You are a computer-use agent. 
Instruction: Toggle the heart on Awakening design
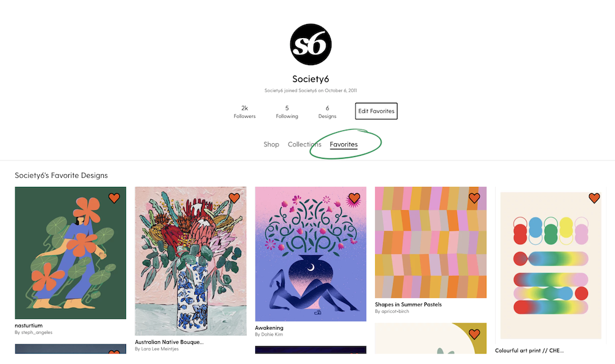coord(354,198)
